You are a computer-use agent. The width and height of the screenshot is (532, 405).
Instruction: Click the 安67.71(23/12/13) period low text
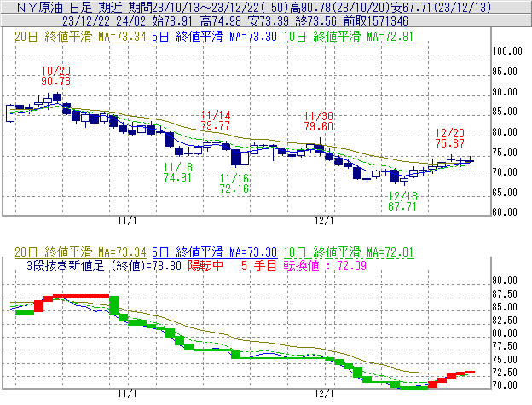click(x=441, y=7)
